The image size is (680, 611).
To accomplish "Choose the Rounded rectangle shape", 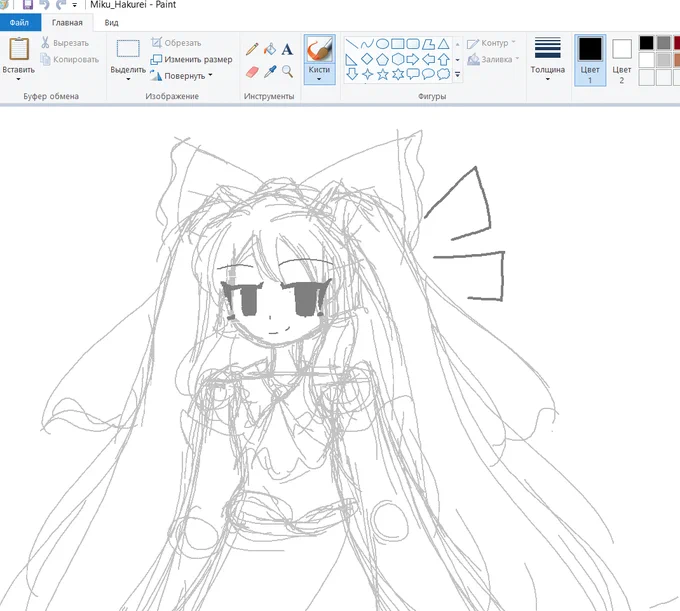I will point(412,44).
